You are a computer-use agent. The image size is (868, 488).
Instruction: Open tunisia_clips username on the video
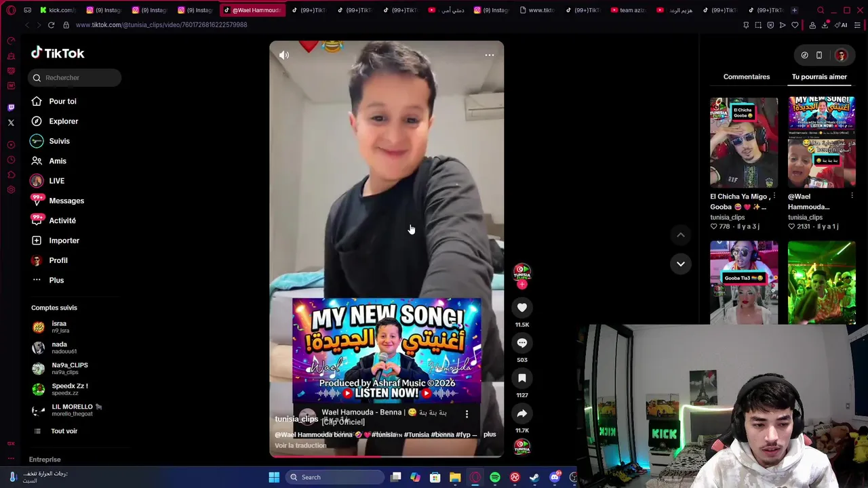click(296, 419)
